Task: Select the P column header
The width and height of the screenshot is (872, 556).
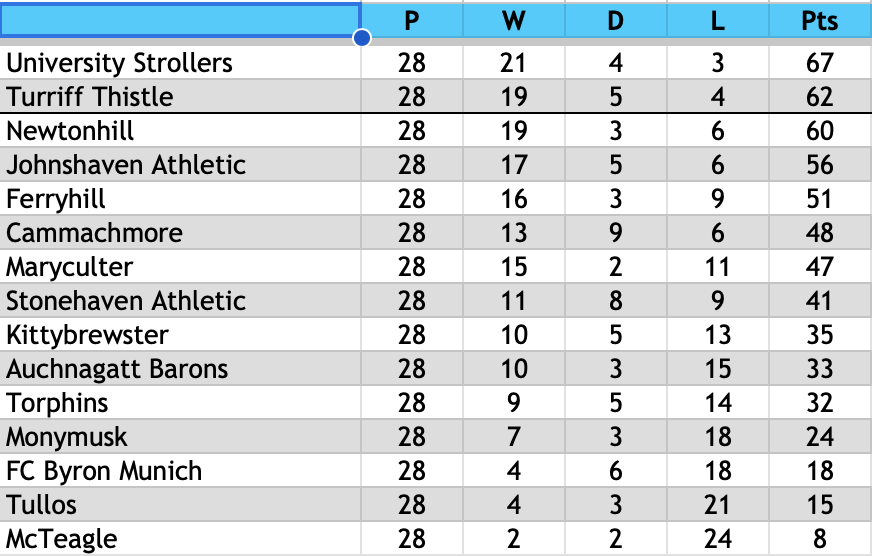Action: 412,21
